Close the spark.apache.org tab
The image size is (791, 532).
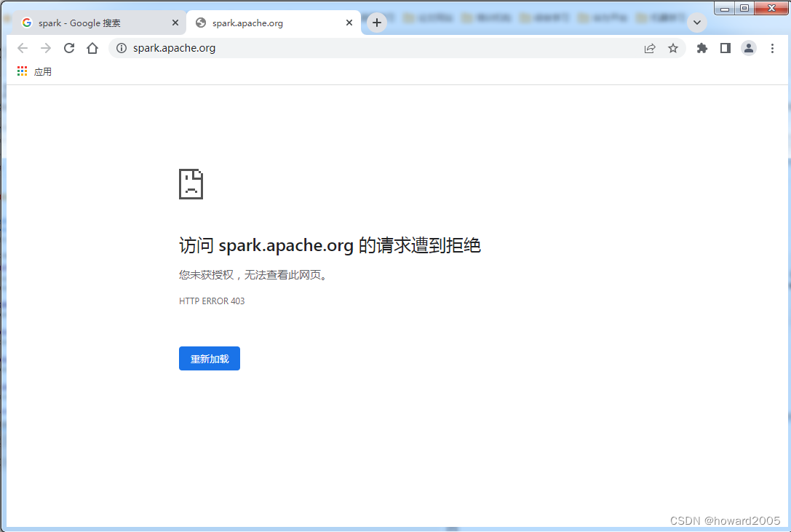(349, 23)
